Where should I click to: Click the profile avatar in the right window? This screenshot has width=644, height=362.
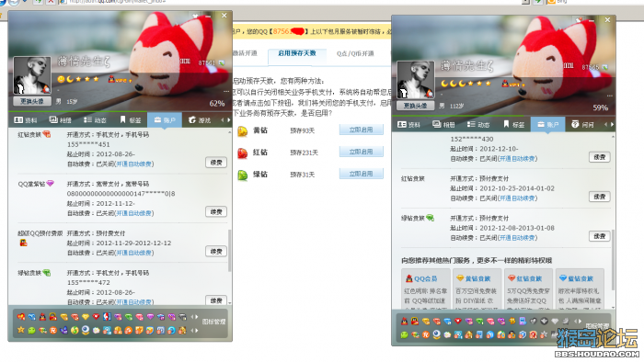click(415, 80)
